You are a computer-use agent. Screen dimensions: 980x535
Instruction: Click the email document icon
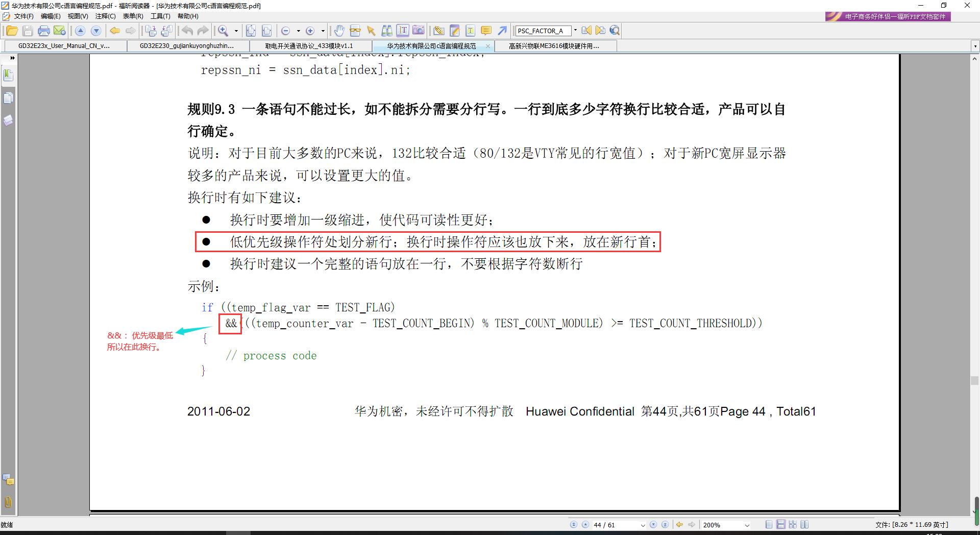[x=60, y=31]
